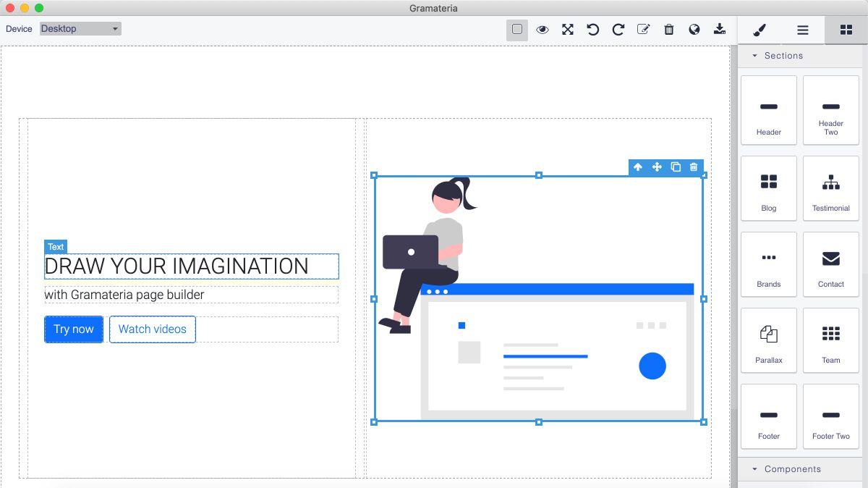
Task: Click the Watch videos button
Action: pyautogui.click(x=153, y=329)
